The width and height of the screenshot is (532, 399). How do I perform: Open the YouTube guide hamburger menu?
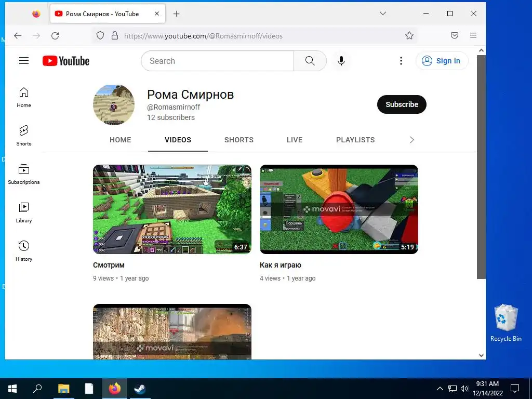[24, 61]
